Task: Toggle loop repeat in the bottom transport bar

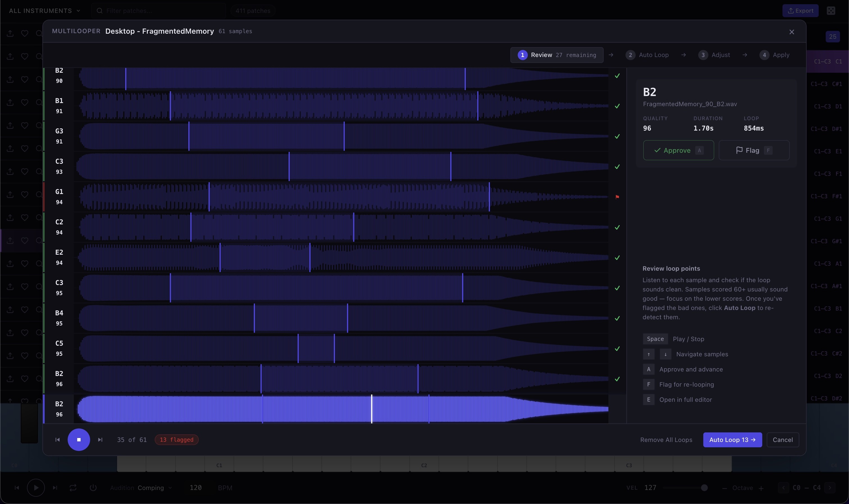Action: [73, 488]
